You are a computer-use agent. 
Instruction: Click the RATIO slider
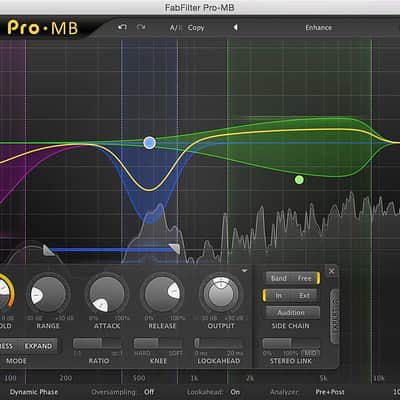tap(97, 343)
